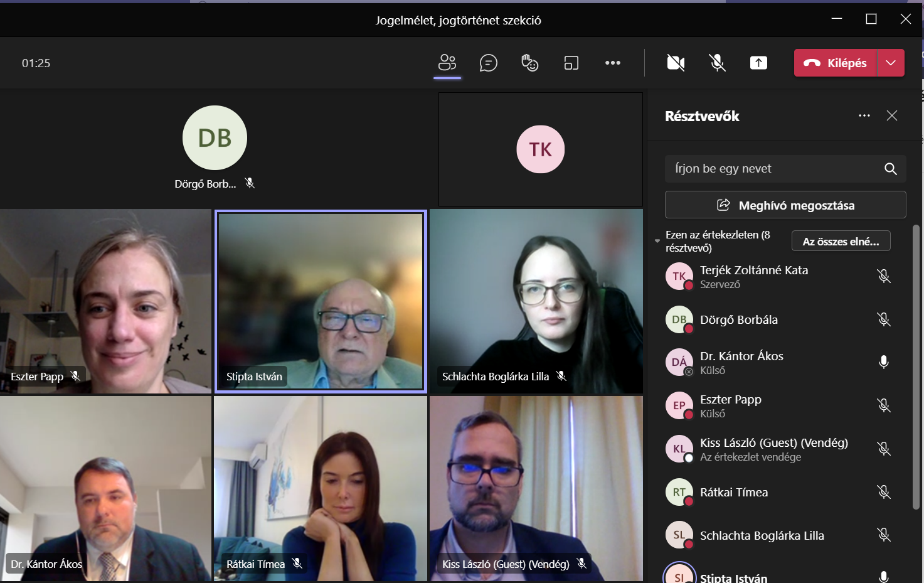Click the participants list vertical scrollbar
The height and width of the screenshot is (583, 924).
916,367
